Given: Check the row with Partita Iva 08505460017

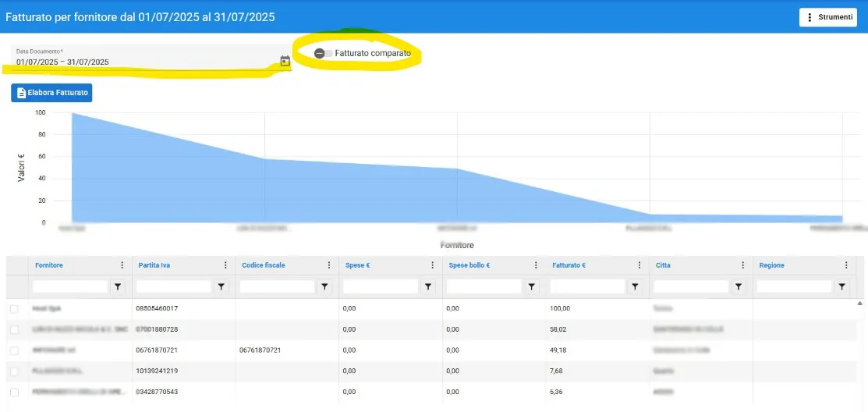Looking at the screenshot, I should pos(14,308).
